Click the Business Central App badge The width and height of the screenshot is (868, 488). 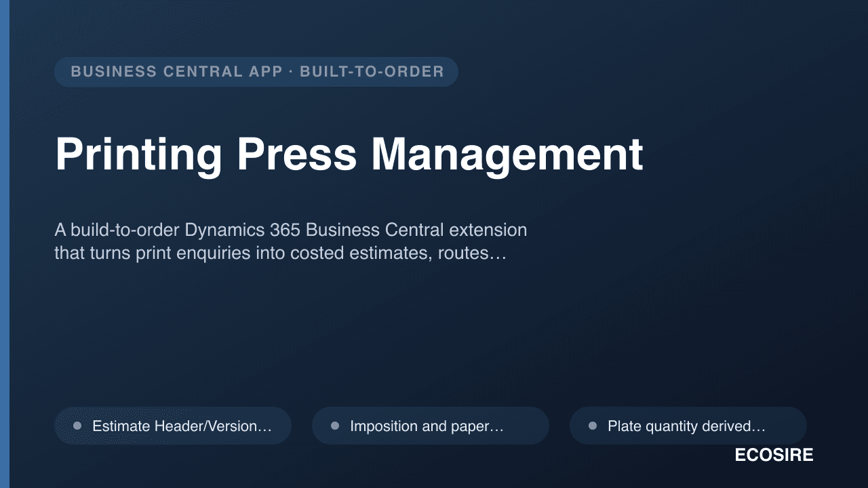pyautogui.click(x=256, y=72)
